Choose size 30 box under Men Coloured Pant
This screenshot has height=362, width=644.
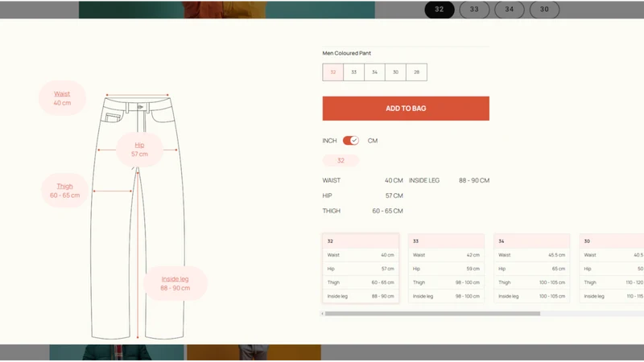point(395,72)
